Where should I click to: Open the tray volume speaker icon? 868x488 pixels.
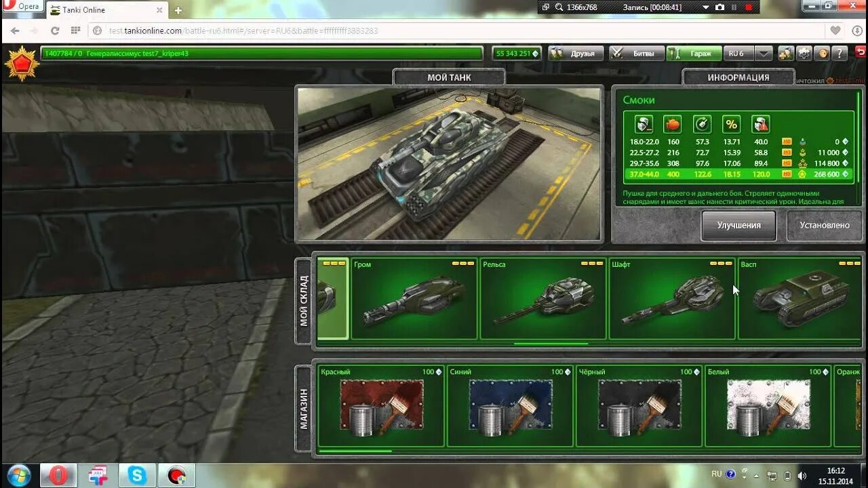pos(802,475)
